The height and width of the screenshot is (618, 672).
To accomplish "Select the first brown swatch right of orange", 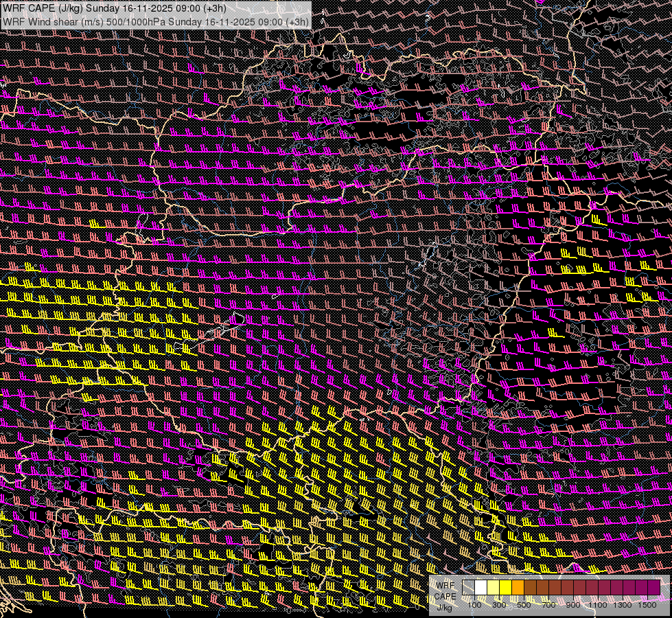I will 531,588.
